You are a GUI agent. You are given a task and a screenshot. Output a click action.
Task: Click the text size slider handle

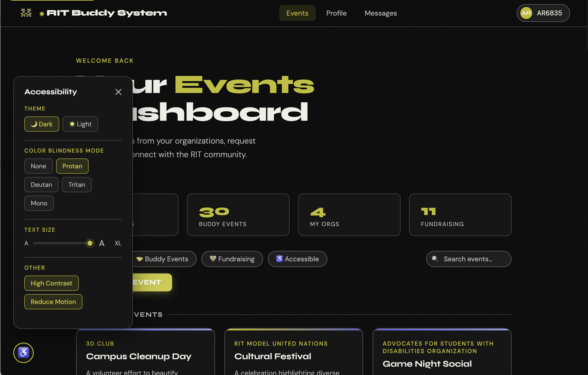coord(90,243)
